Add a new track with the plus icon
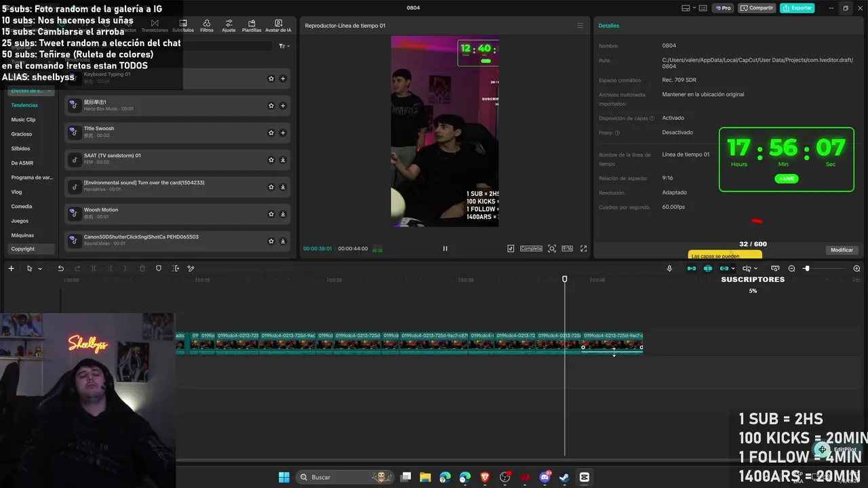Viewport: 868px width, 488px height. pyautogui.click(x=11, y=268)
